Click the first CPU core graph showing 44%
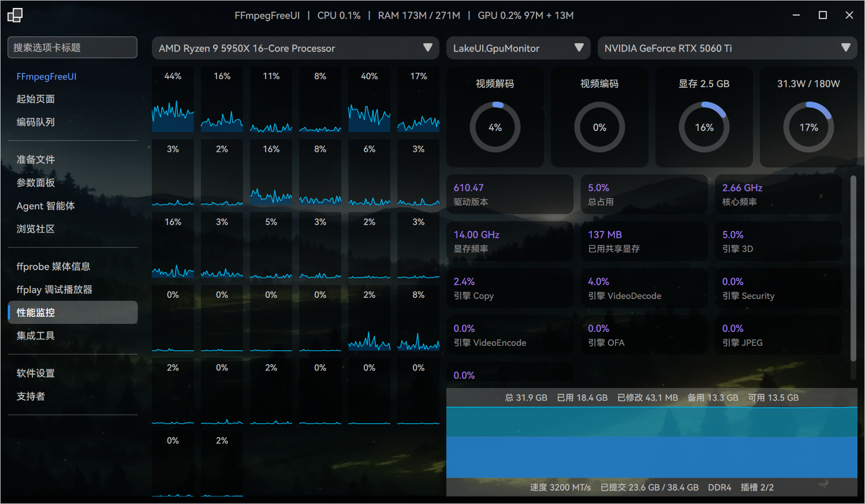Viewport: 865px width, 504px height. tap(173, 99)
